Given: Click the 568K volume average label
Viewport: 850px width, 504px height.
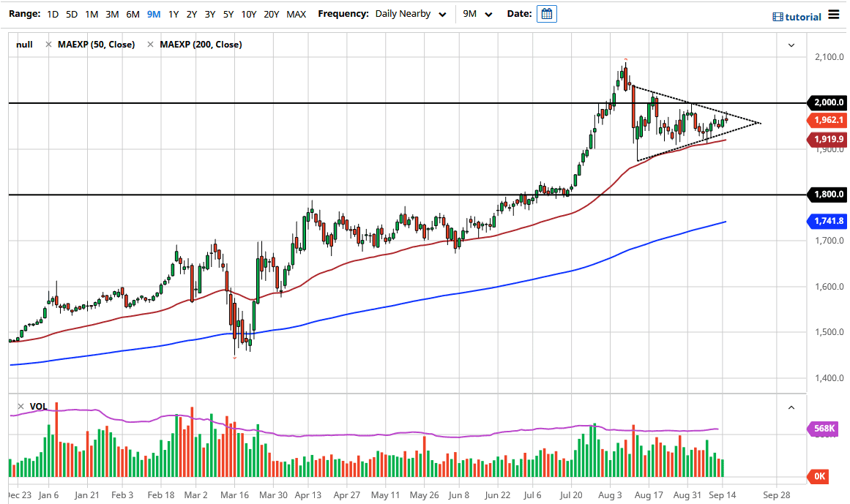Looking at the screenshot, I should (x=827, y=429).
